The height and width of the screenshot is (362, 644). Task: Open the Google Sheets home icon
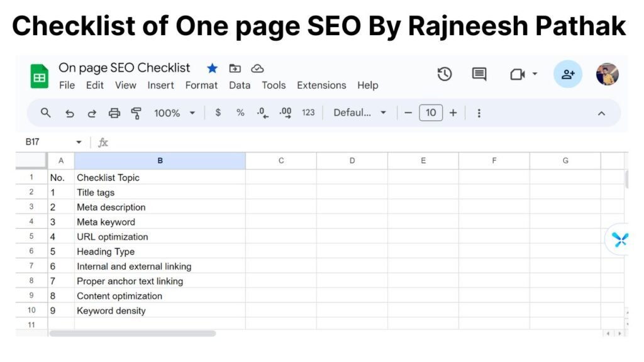pos(40,76)
